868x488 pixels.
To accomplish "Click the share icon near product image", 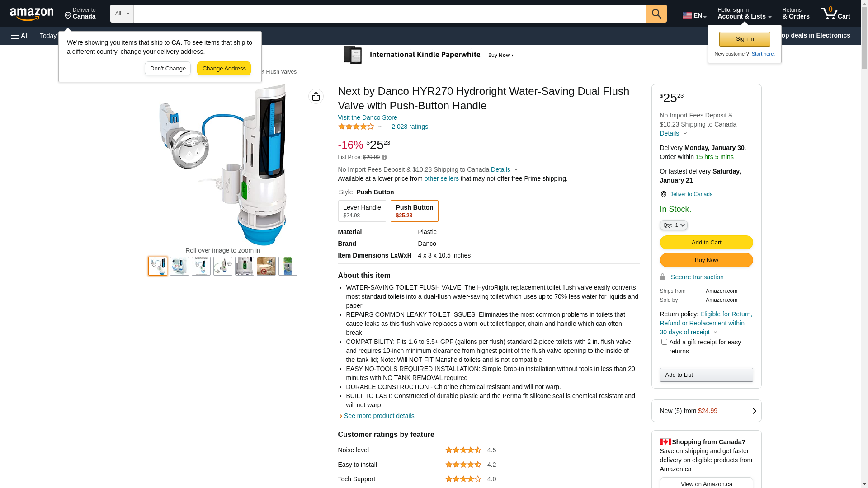I will click(316, 96).
